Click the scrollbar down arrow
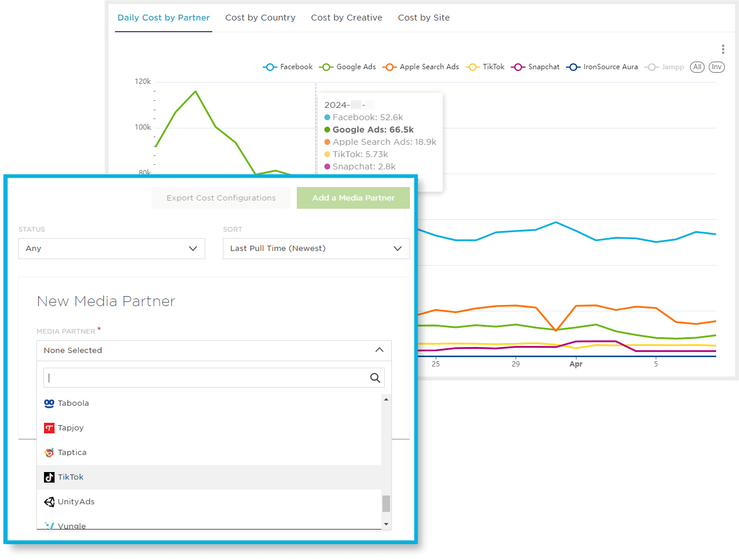This screenshot has height=560, width=739. (x=386, y=524)
